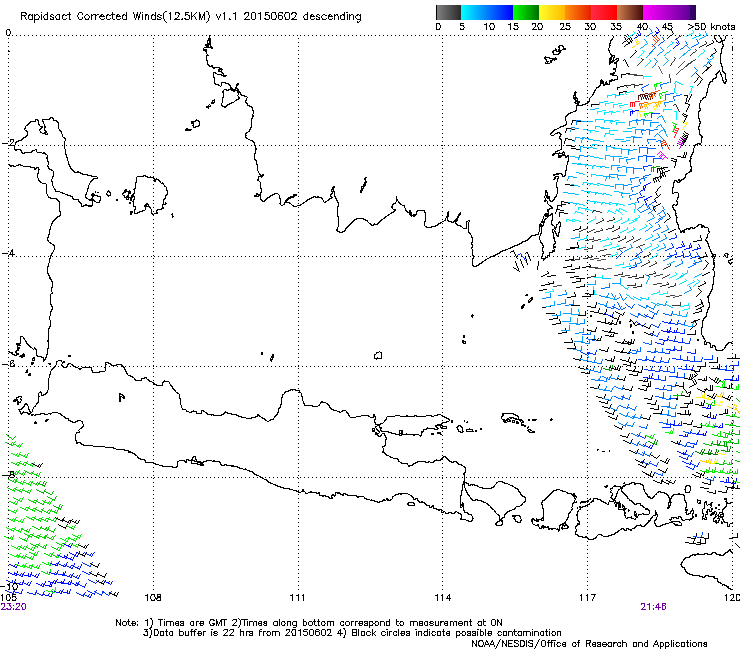Click the purple time stamp '21:46'
Screen dimensions: 740x650
pos(653,607)
